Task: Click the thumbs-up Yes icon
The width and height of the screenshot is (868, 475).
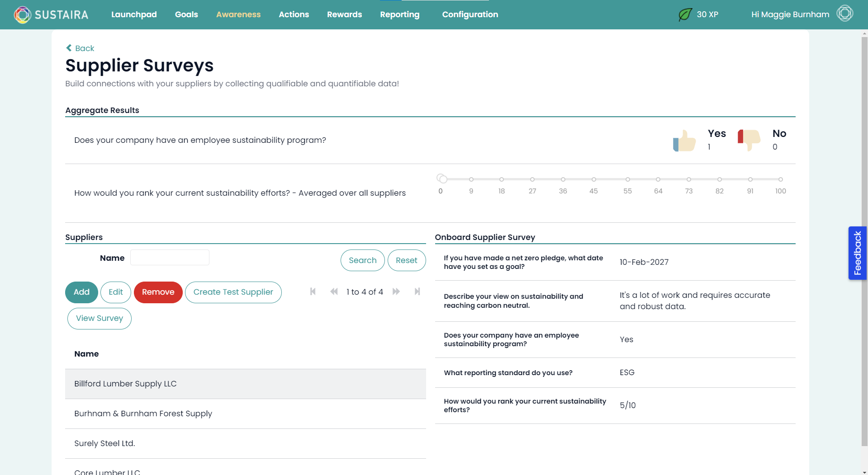Action: [684, 141]
